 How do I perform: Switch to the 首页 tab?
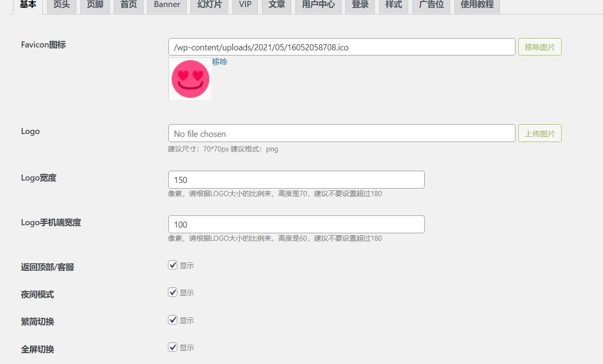(128, 5)
